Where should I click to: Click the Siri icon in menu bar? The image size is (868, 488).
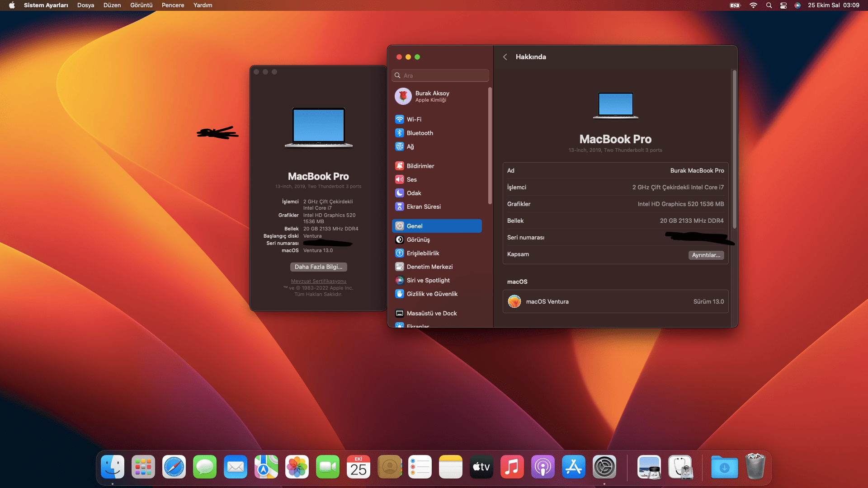pos(797,5)
